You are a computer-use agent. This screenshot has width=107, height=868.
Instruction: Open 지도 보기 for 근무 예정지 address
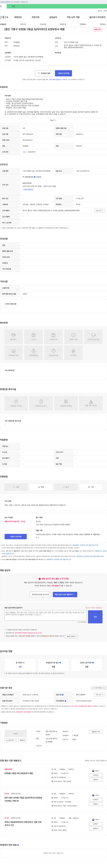(x=100, y=211)
